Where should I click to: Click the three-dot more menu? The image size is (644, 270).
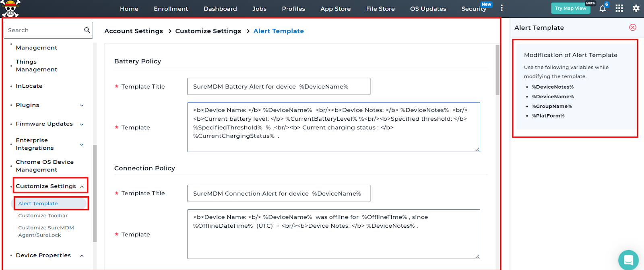pos(502,8)
